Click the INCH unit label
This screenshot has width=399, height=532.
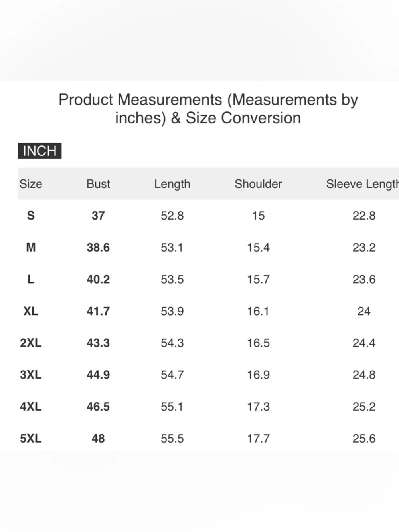pyautogui.click(x=40, y=151)
